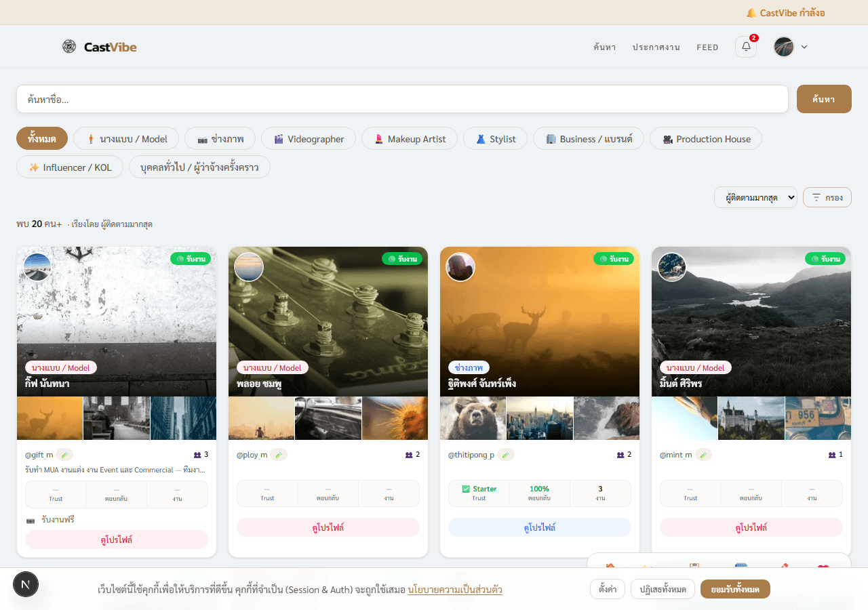Click the badge icon beside @mint_m
868x610 pixels.
(703, 455)
